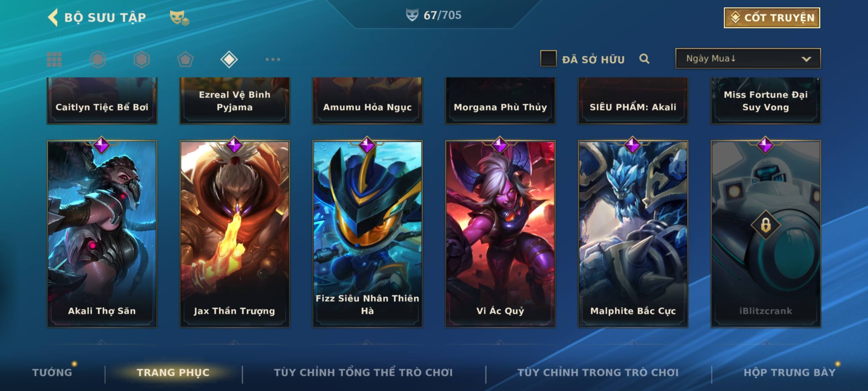
Task: Open the Ngày Mua sort dropdown
Action: 748,58
